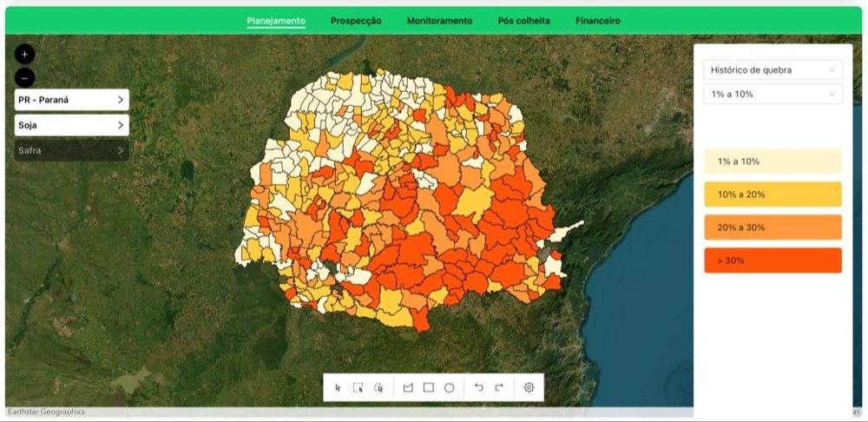Select the rectangular marquee selection tool
868x422 pixels.
358,387
